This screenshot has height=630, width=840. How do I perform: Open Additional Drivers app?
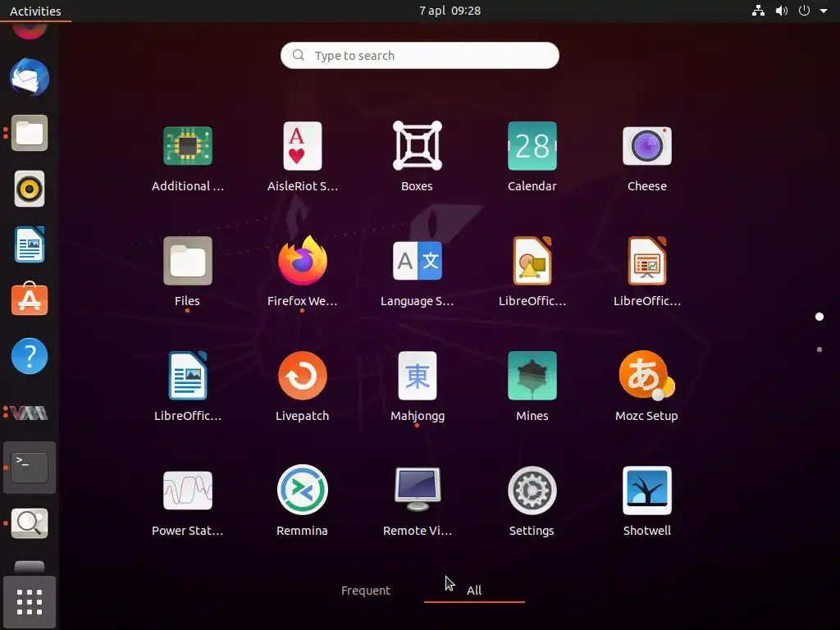(x=188, y=146)
